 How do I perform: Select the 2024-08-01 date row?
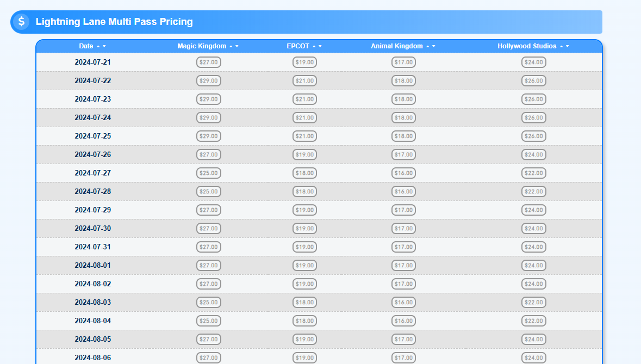point(92,266)
